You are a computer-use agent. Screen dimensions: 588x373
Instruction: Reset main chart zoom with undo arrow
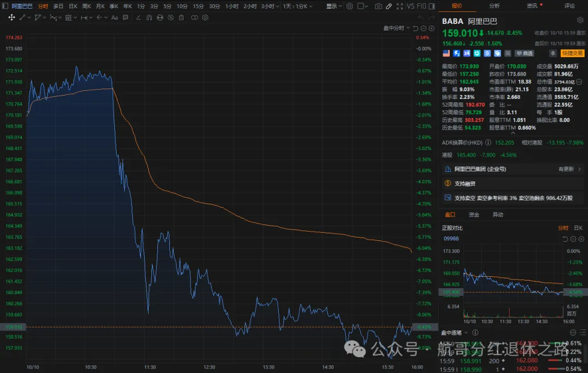point(415,28)
